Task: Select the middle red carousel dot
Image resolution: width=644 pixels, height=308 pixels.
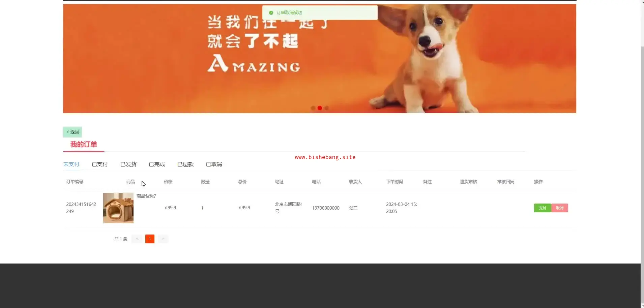Action: tap(320, 108)
